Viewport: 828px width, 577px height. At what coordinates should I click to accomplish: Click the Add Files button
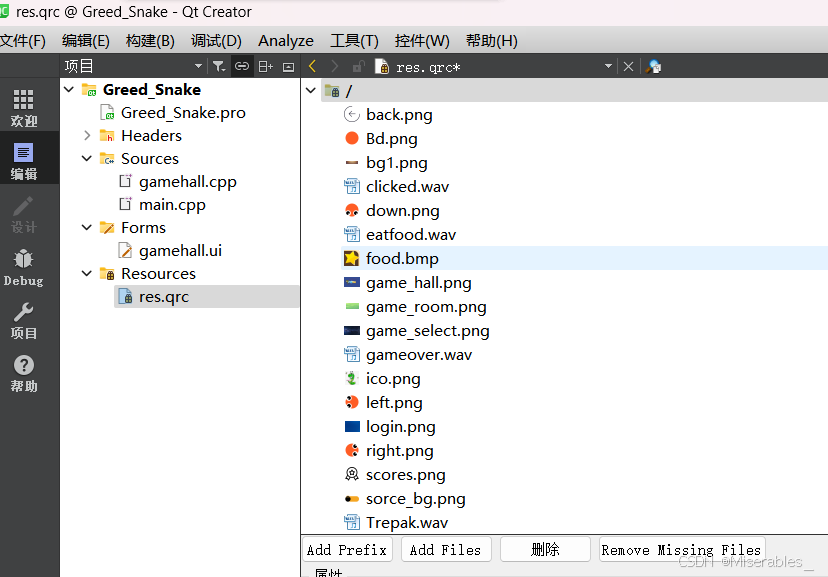coord(446,550)
